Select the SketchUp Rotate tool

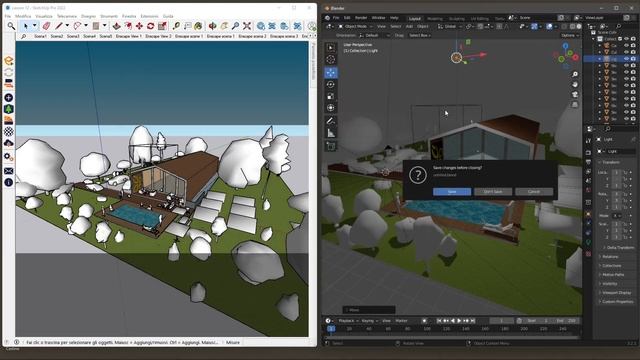[151, 26]
